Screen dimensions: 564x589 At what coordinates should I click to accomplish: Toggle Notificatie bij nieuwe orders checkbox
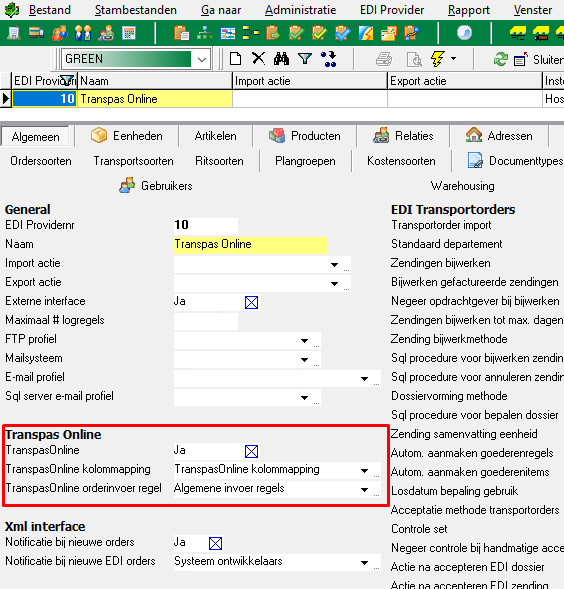coord(215,544)
